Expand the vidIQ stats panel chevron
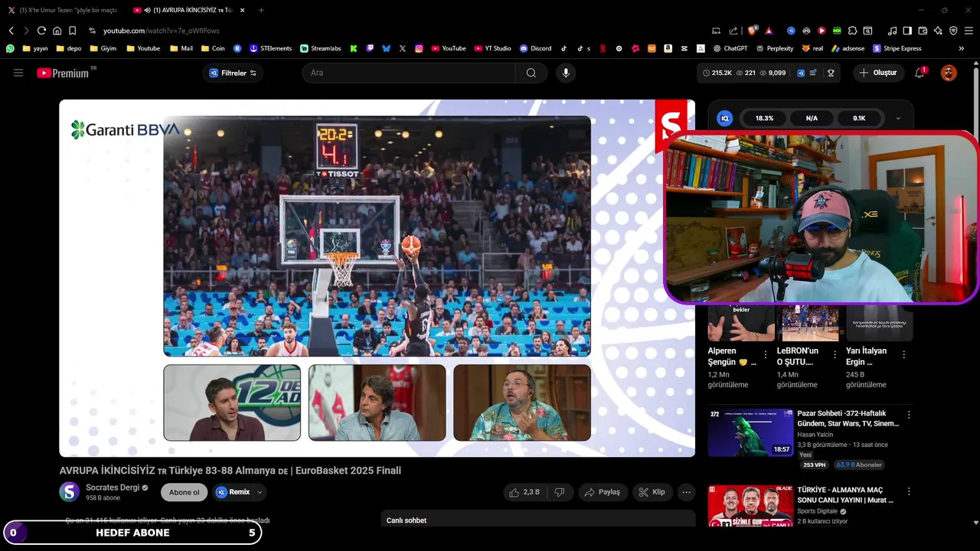 click(898, 119)
